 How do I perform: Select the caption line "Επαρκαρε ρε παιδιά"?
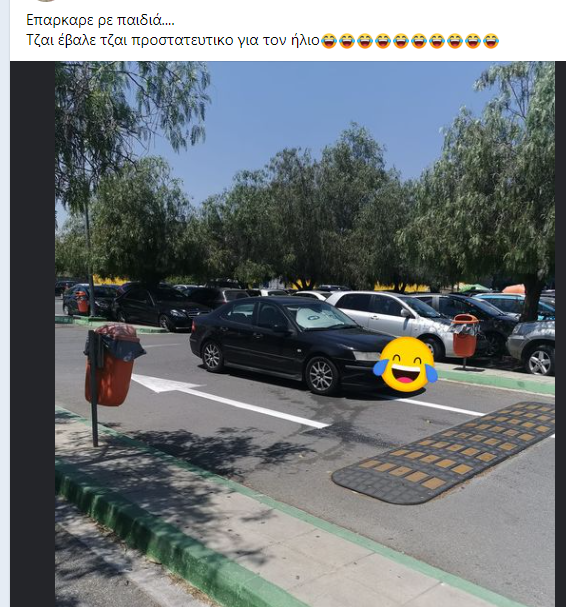(x=100, y=20)
